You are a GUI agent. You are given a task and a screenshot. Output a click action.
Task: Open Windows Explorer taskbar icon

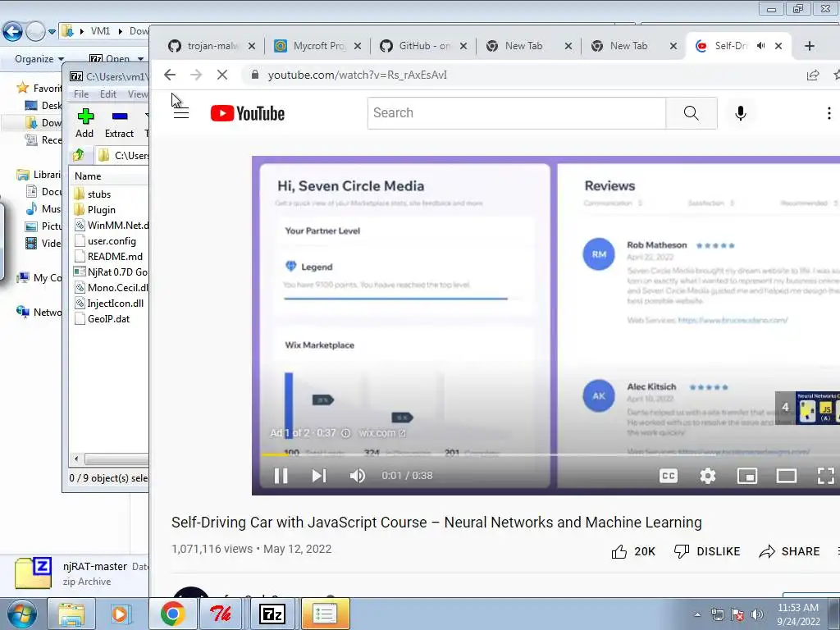pos(71,614)
